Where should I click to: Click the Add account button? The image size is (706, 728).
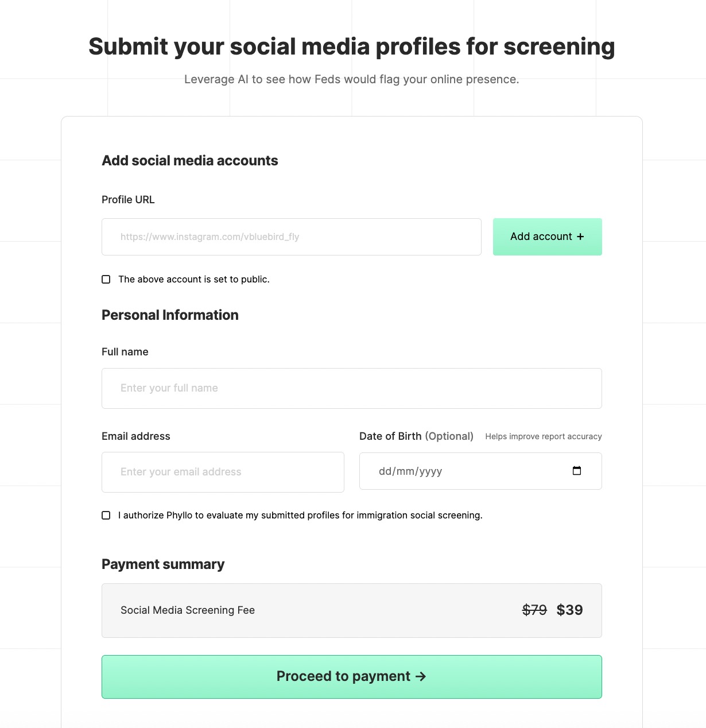tap(547, 237)
